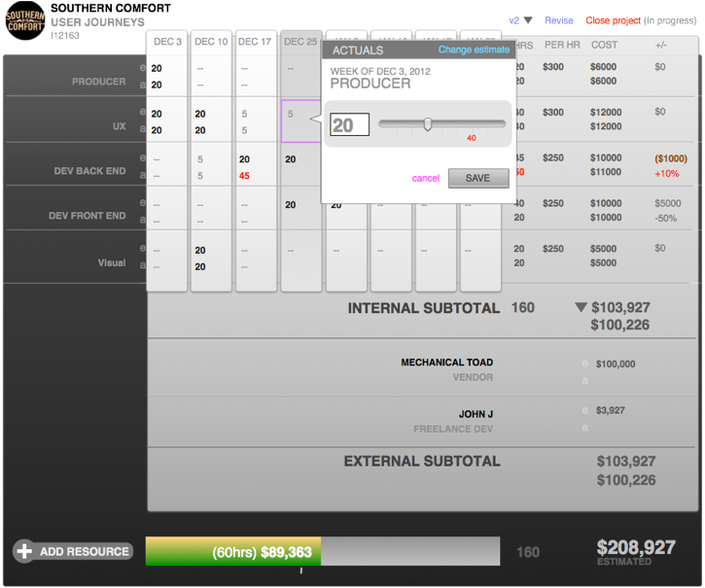Click the red 45 actual hours value
The image size is (705, 588).
[244, 176]
